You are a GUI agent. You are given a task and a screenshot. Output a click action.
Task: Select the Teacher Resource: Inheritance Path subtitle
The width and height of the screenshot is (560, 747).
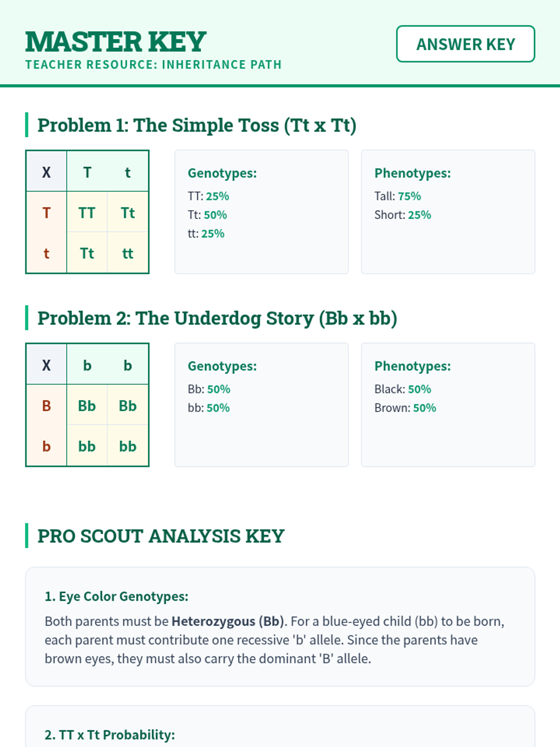[x=154, y=64]
